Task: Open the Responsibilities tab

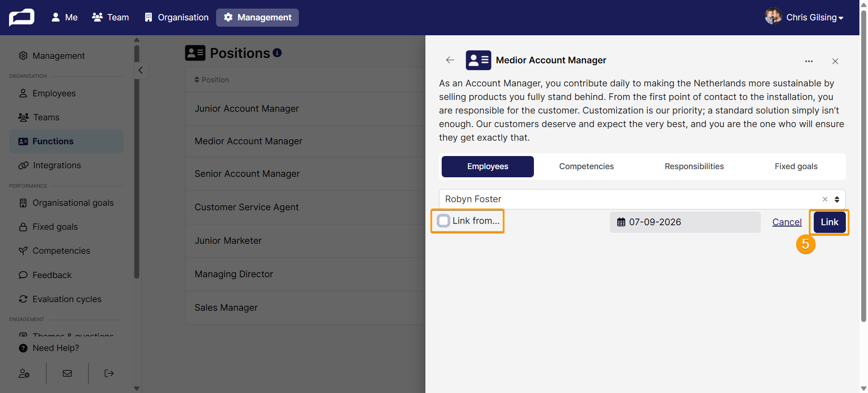Action: tap(694, 166)
